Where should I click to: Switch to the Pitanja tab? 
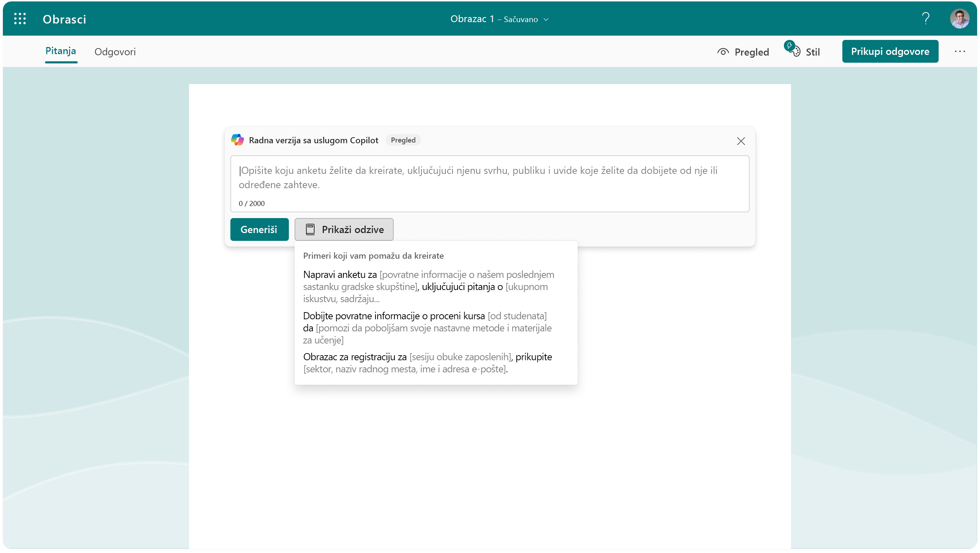(x=61, y=51)
